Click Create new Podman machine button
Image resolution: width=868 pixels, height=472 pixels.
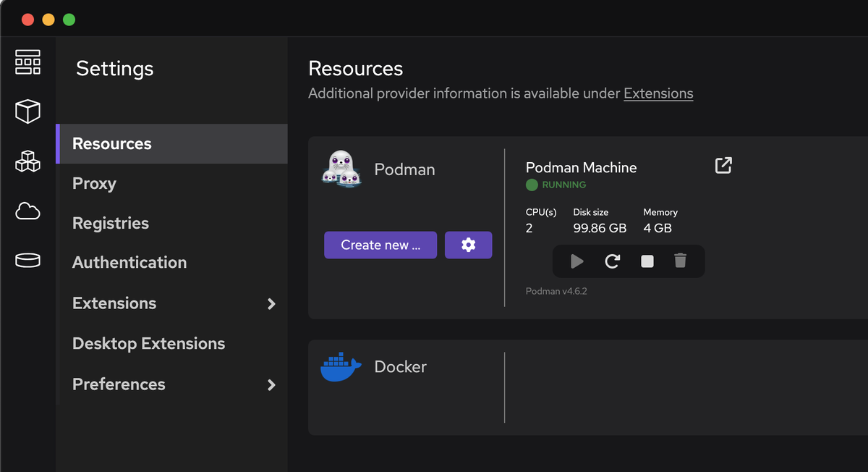point(380,245)
